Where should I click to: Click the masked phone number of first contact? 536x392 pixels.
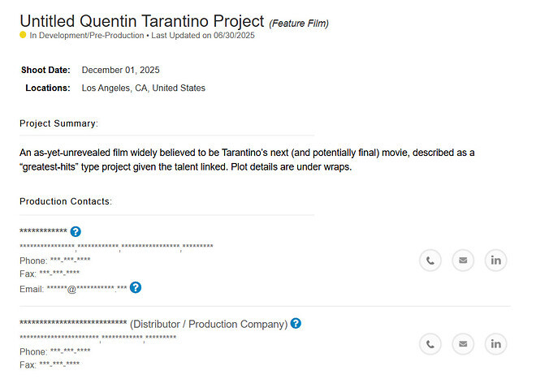pyautogui.click(x=70, y=261)
